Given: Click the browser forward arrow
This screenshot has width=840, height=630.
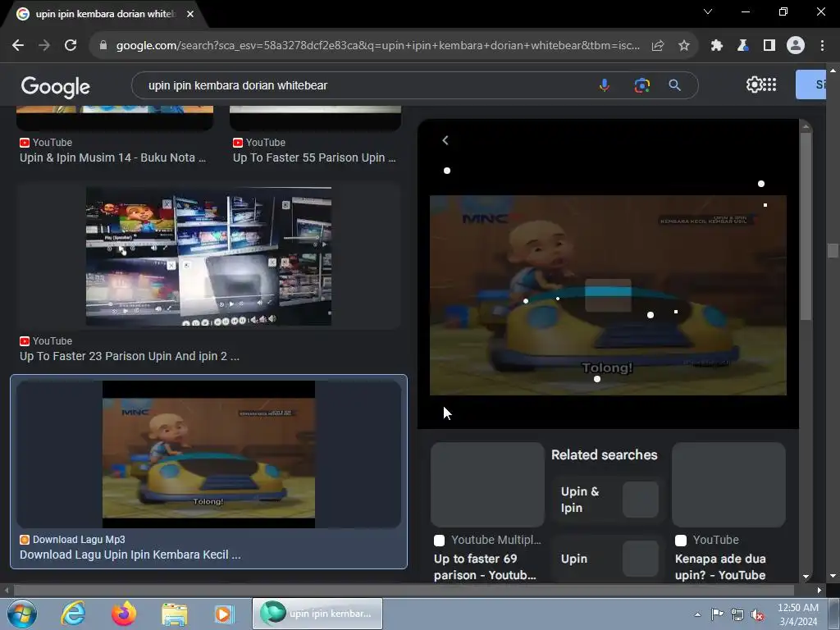Looking at the screenshot, I should (x=44, y=46).
